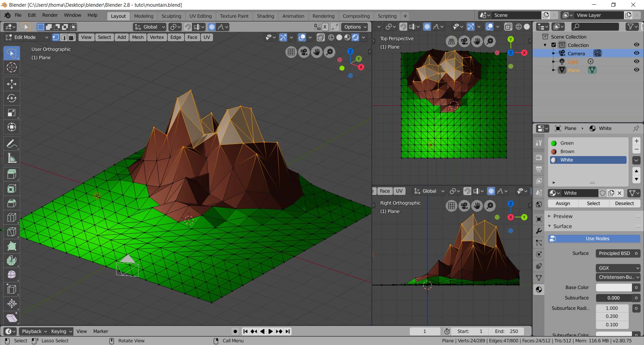Disable the Collection checkbox in the outliner
Image resolution: width=644 pixels, height=345 pixels.
click(x=554, y=45)
